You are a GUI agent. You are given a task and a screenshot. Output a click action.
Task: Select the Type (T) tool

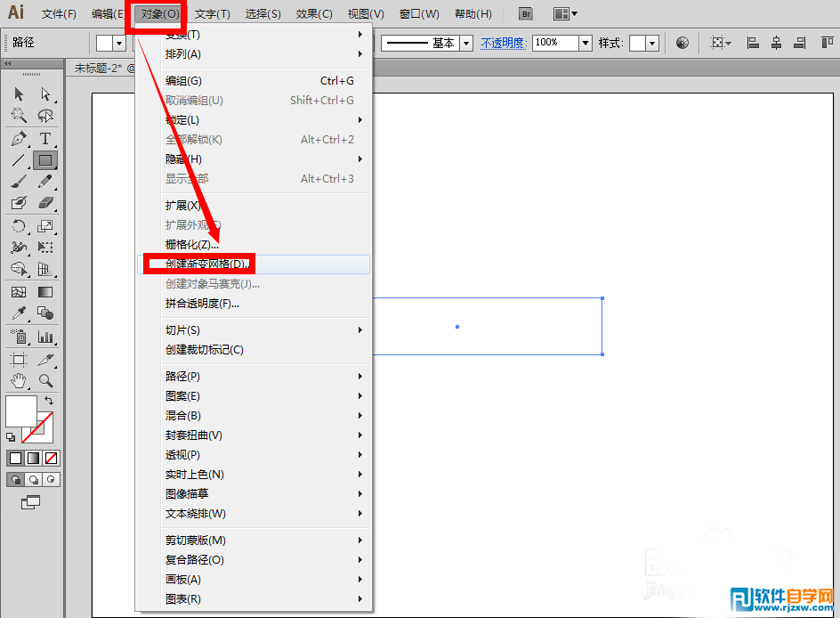click(45, 139)
